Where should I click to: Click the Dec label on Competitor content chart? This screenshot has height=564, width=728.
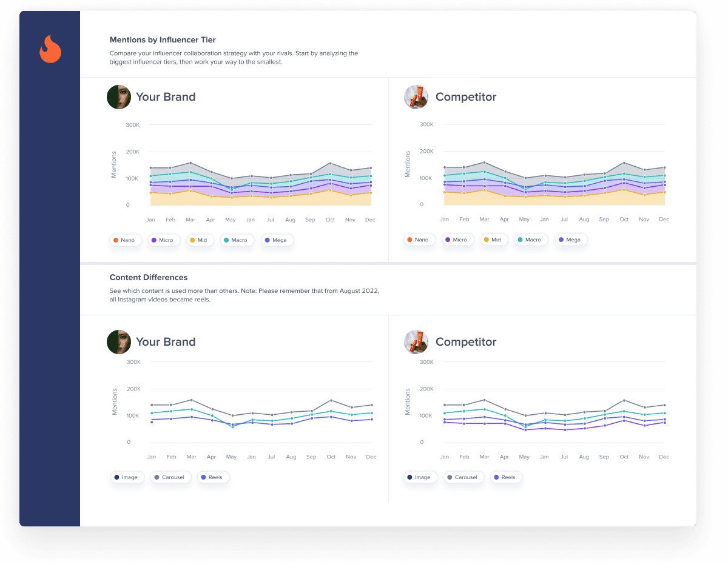click(664, 457)
